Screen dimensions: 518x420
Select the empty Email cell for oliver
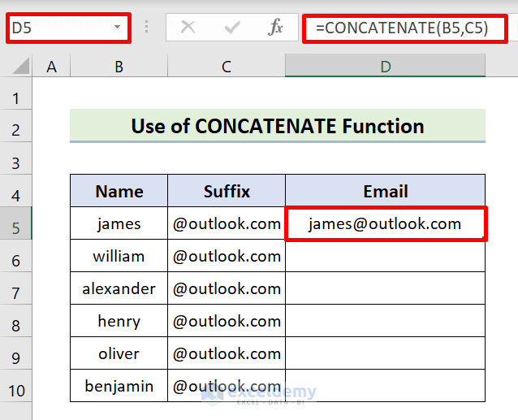[x=385, y=353]
